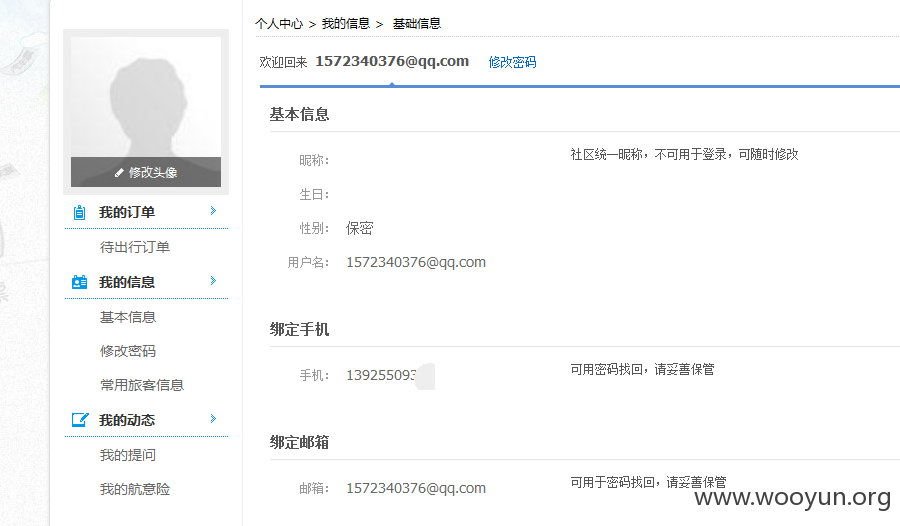The image size is (900, 526).
Task: Click the 生日 field label
Action: (314, 195)
